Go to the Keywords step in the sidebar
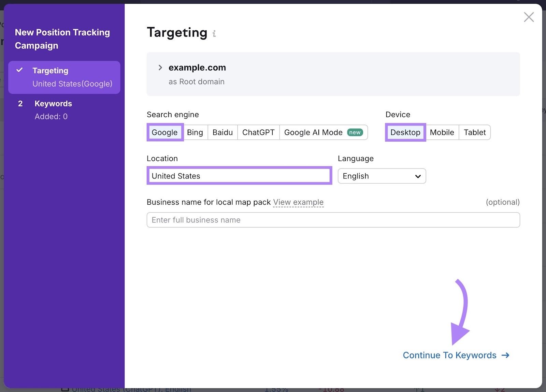The height and width of the screenshot is (392, 546). point(53,103)
